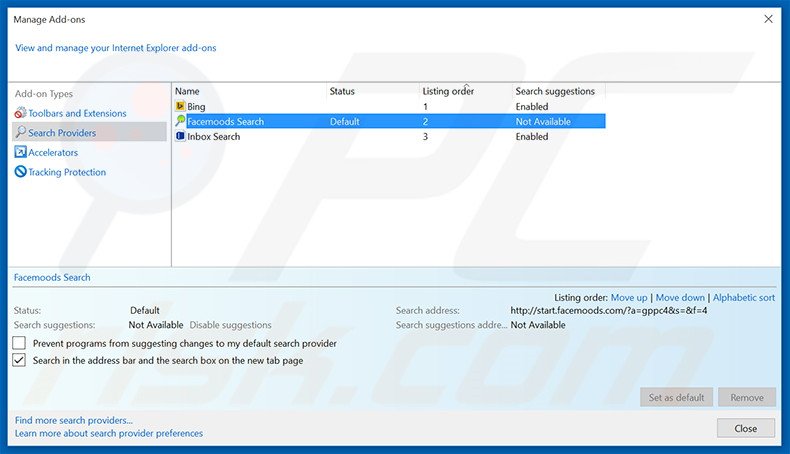Switch to Accelerators add-on type
The width and height of the screenshot is (790, 454).
[53, 152]
